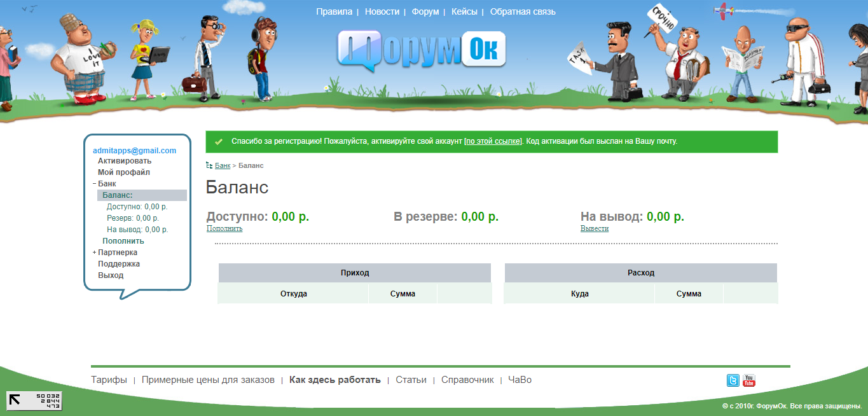This screenshot has height=416, width=868.
Task: Click the LiveInternet counter badge
Action: tap(34, 401)
